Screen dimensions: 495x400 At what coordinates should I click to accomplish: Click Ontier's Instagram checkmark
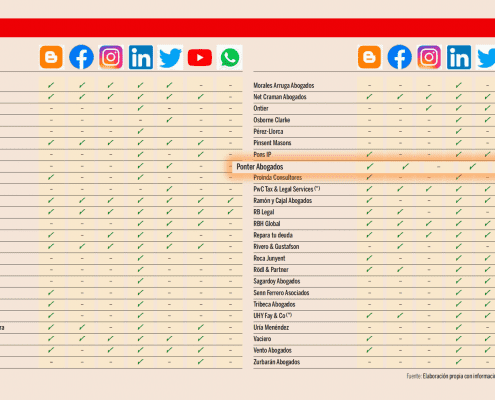click(429, 108)
